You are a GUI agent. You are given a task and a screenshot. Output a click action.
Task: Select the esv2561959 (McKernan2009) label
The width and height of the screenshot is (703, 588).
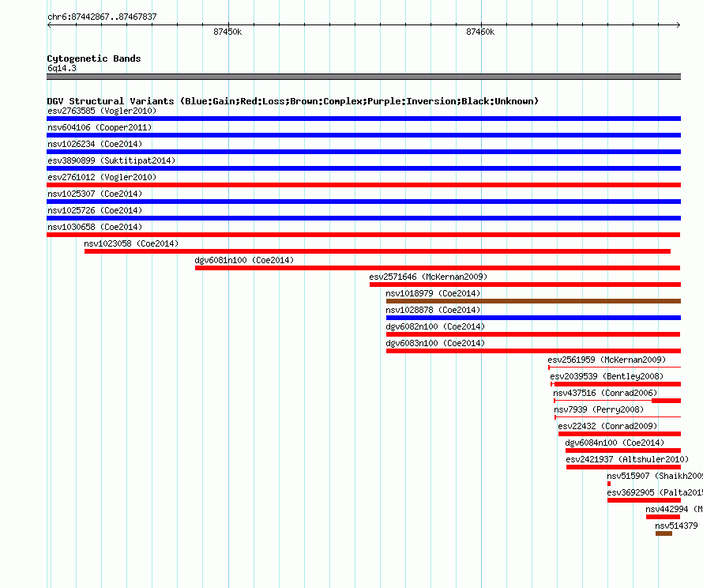(x=607, y=360)
